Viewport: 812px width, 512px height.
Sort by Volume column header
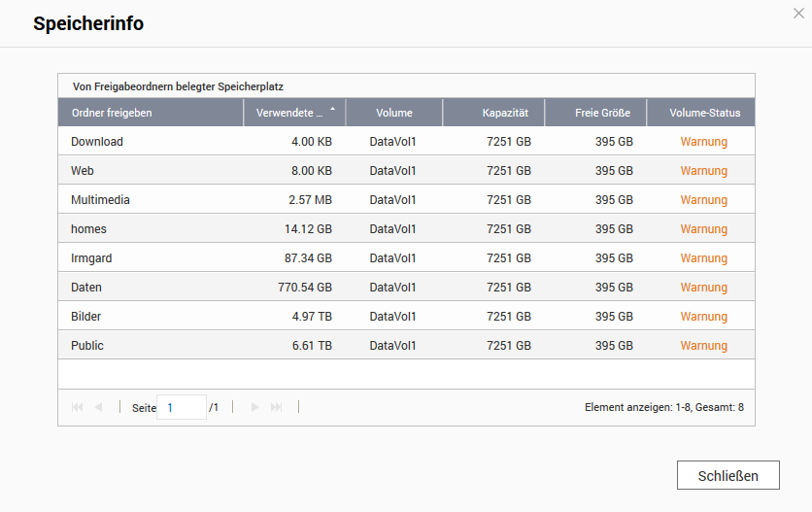pos(394,113)
